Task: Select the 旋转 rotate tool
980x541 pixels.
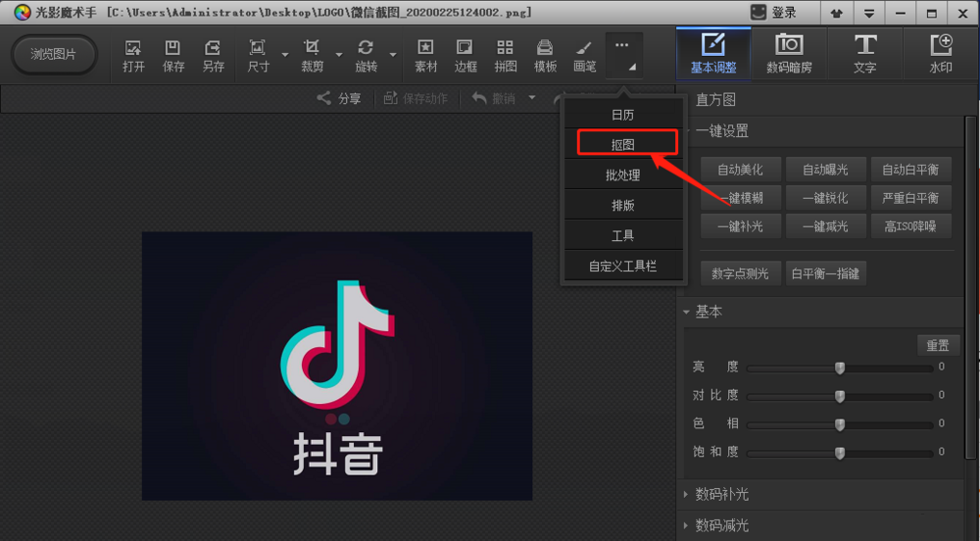Action: [x=366, y=56]
